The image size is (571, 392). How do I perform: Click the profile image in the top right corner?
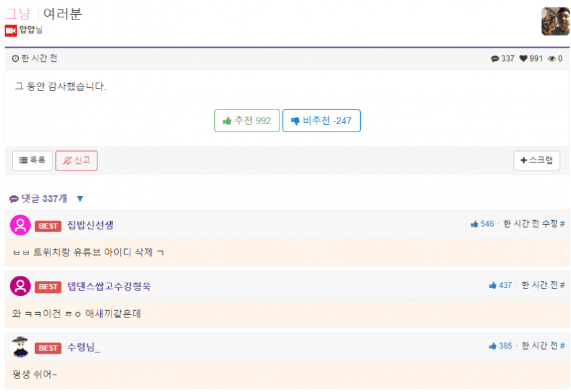[555, 21]
